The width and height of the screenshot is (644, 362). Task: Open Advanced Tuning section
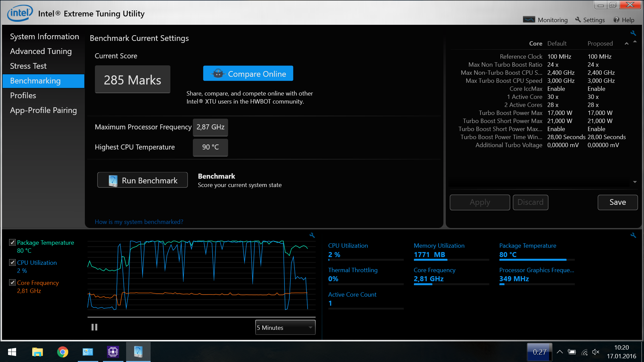pos(41,51)
